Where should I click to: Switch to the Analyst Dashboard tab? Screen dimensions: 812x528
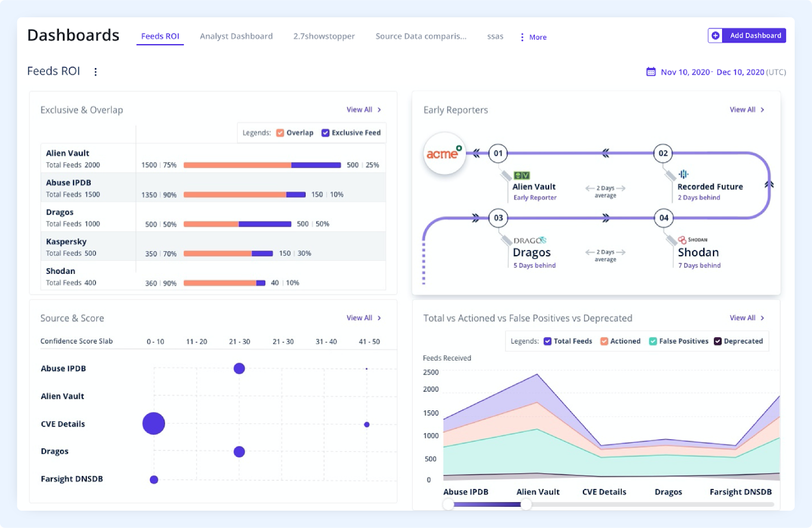coord(236,36)
